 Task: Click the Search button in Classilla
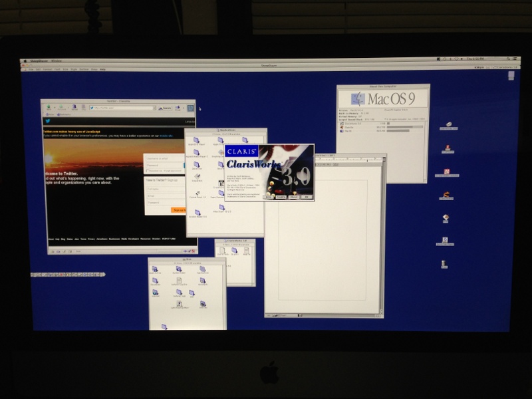165,108
